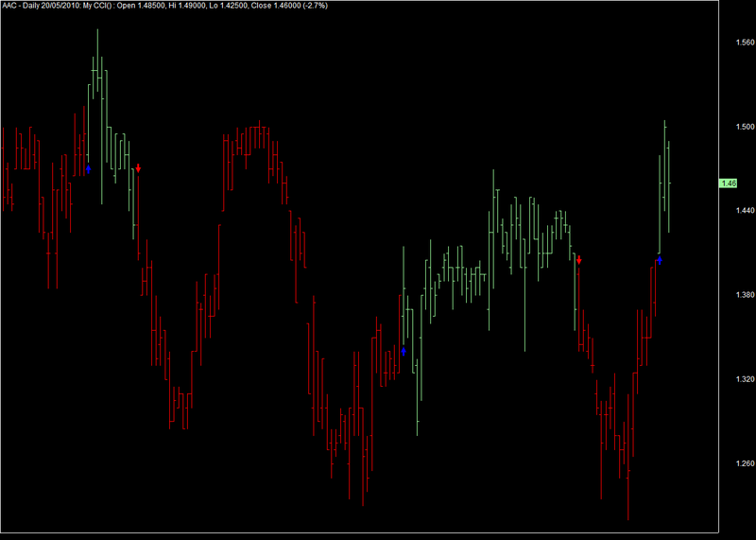Select the blue buy arrow near the 1.34 level
This screenshot has width=756, height=540.
(404, 351)
